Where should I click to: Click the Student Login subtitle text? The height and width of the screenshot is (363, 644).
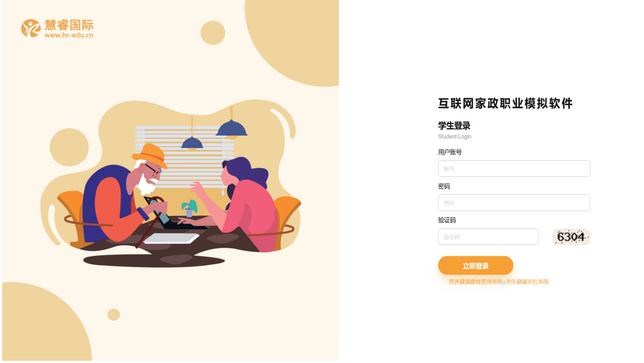[455, 137]
